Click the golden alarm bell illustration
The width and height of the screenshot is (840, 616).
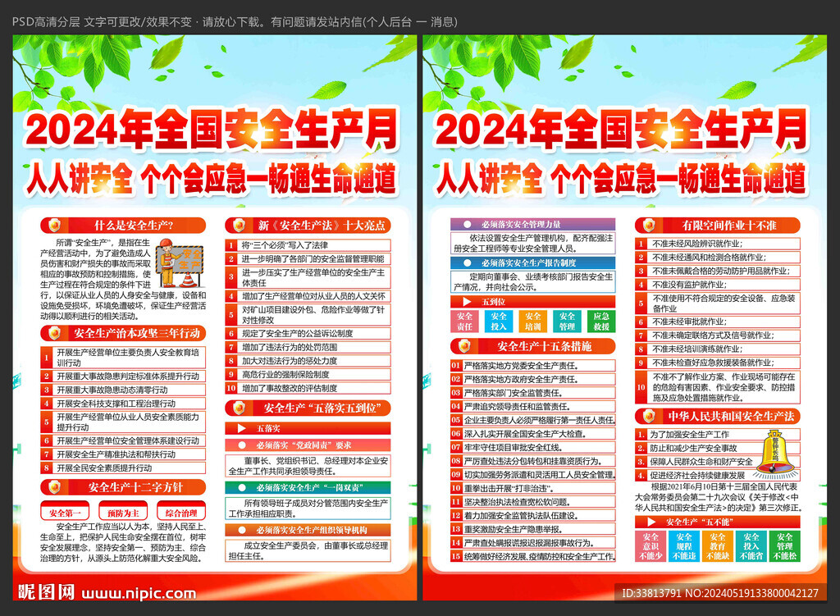coord(775,454)
